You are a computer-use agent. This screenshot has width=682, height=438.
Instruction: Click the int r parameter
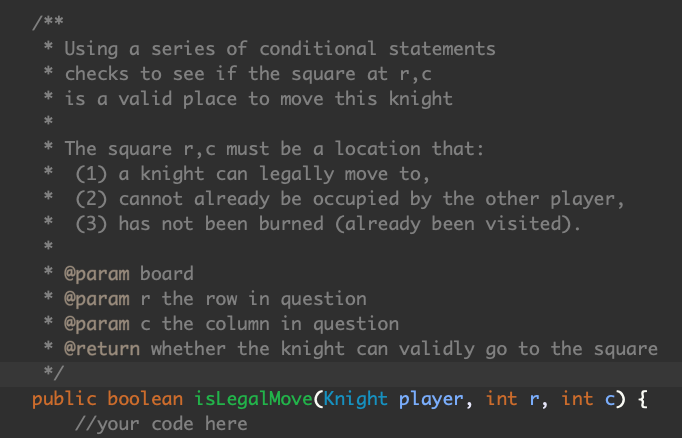click(512, 399)
